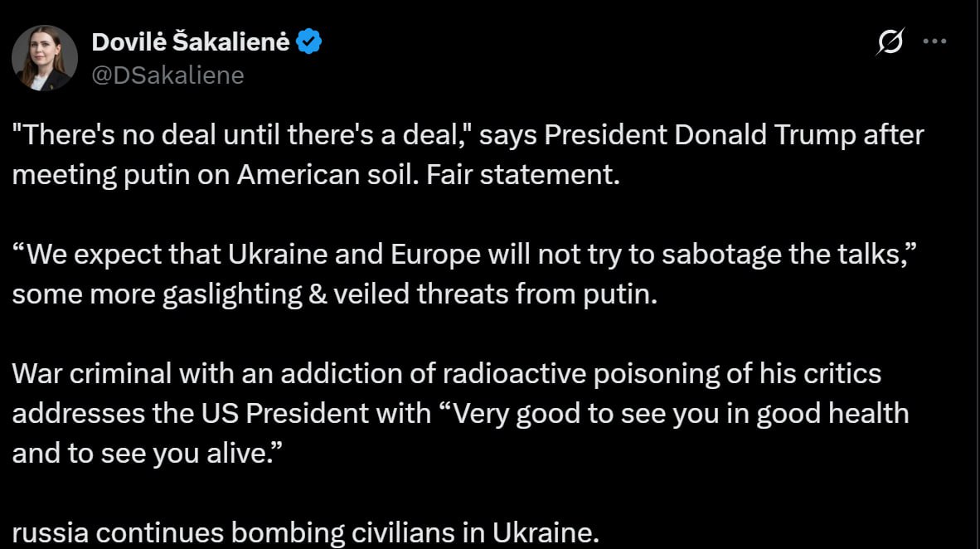
Task: Open Dovilė Šakalienė's profile picture
Action: 45,58
